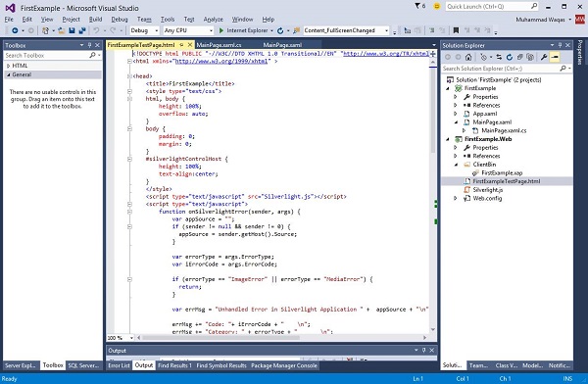Open the Error List tab
Viewport: 588px width, 384px height.
[119, 365]
